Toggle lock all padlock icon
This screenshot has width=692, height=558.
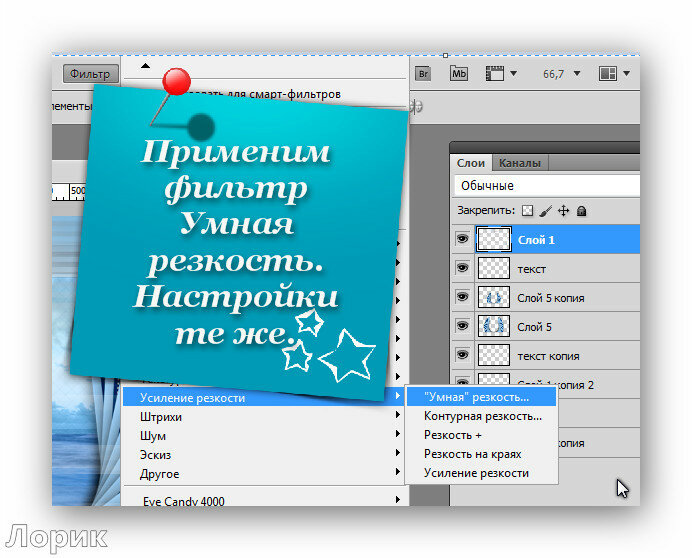pyautogui.click(x=582, y=211)
